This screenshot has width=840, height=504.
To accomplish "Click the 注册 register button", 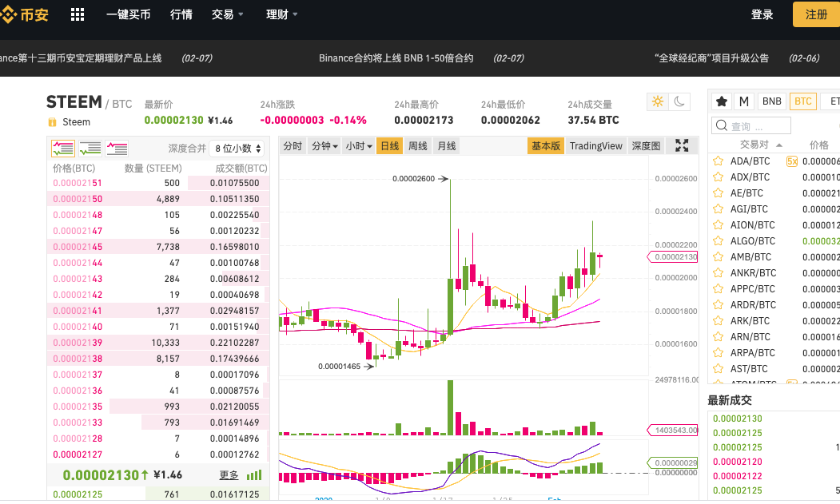I will [816, 14].
